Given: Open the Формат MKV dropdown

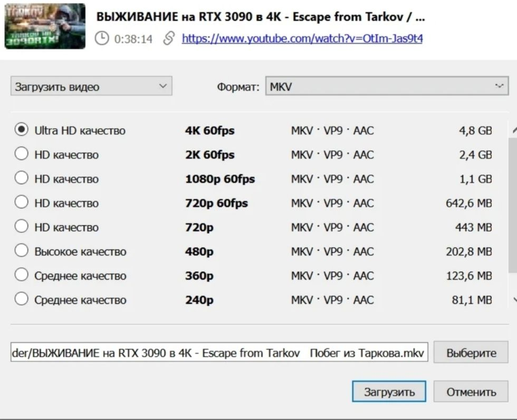Looking at the screenshot, I should [x=387, y=86].
